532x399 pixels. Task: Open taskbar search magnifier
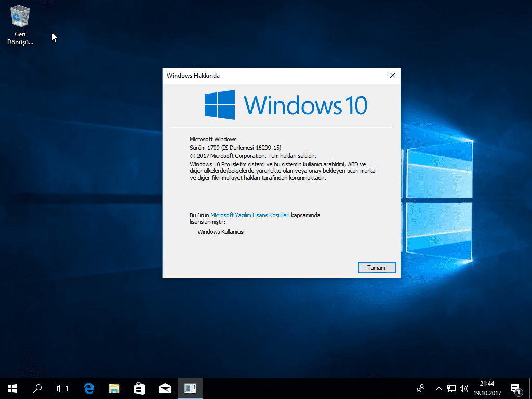(37, 389)
